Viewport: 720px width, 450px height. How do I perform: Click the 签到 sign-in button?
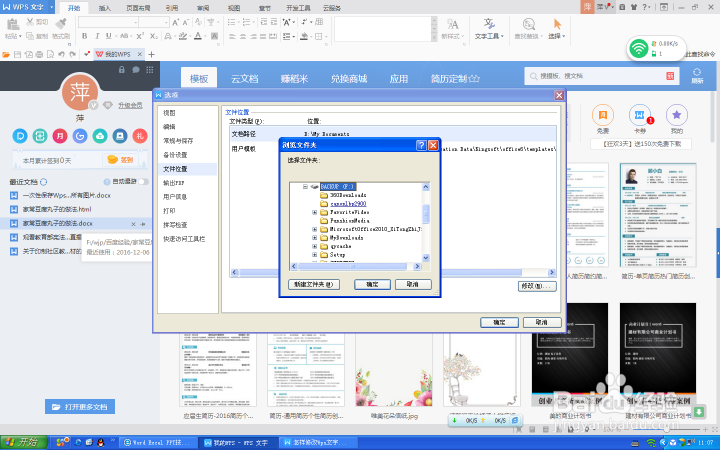point(120,160)
